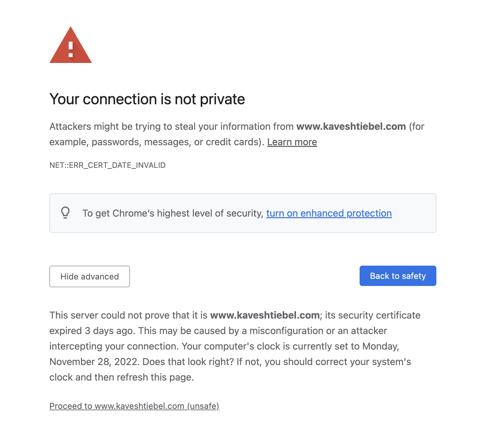
Task: Click the bold domain name in the attackers warning
Action: 351,127
